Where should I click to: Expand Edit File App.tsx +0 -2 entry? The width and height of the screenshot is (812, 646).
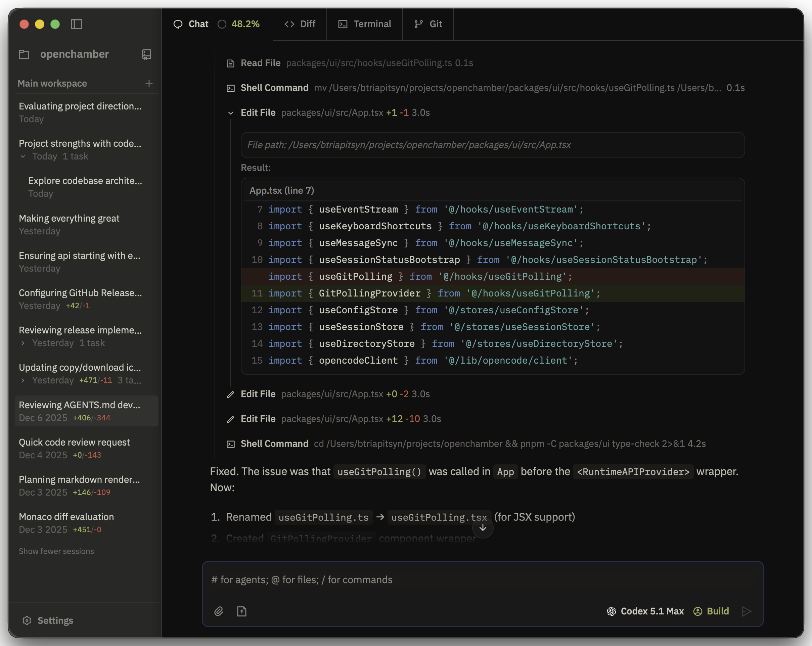point(328,394)
